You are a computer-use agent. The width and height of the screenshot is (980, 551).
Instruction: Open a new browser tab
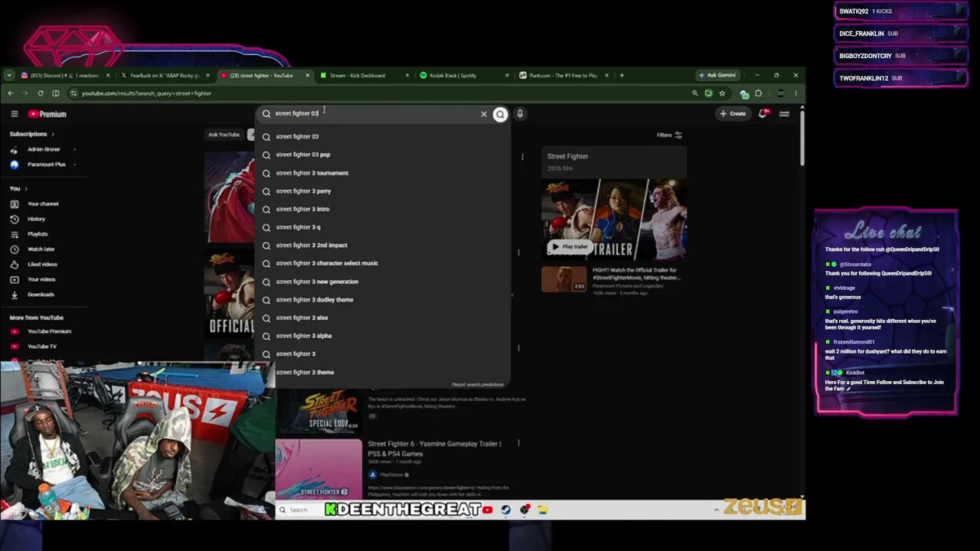pos(622,75)
